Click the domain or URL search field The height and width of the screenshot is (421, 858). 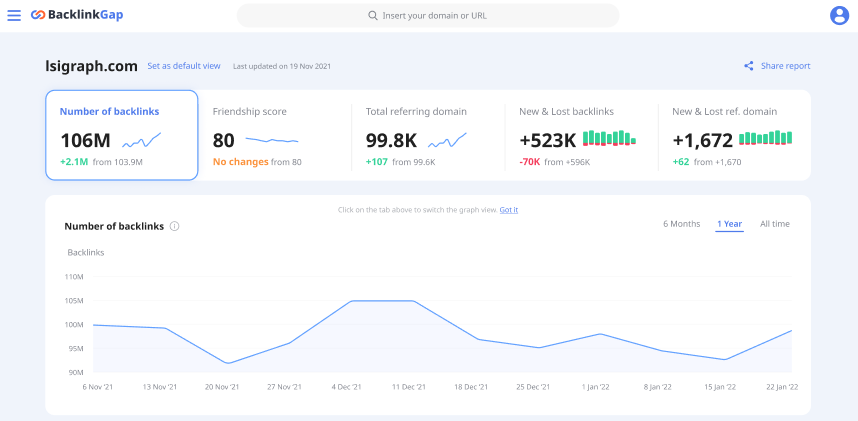pyautogui.click(x=428, y=15)
